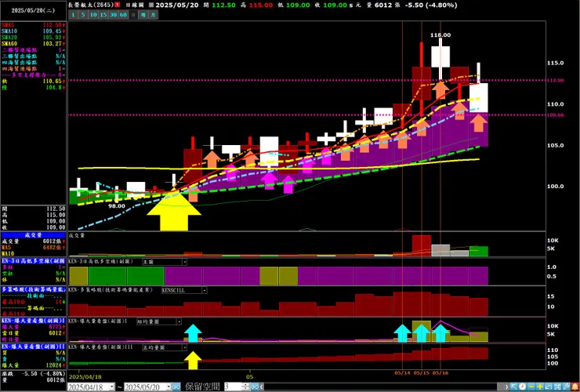
Task: Click the SMA5 legend color label
Action: pos(8,25)
